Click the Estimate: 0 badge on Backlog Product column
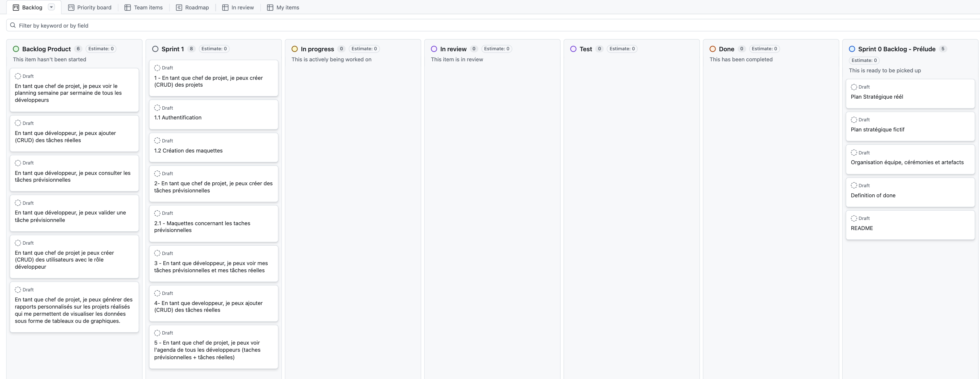Screen dimensions: 980x379 coord(101,49)
